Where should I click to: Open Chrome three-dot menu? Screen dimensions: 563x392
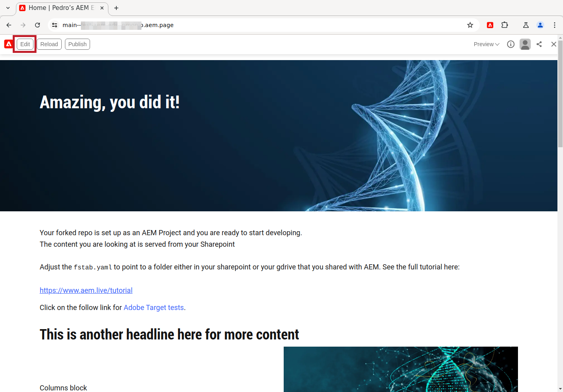(x=555, y=25)
